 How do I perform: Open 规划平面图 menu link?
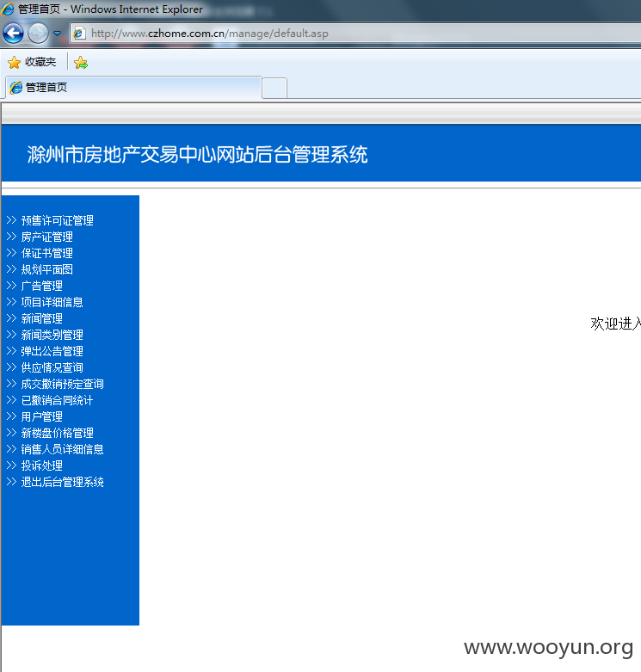click(46, 269)
